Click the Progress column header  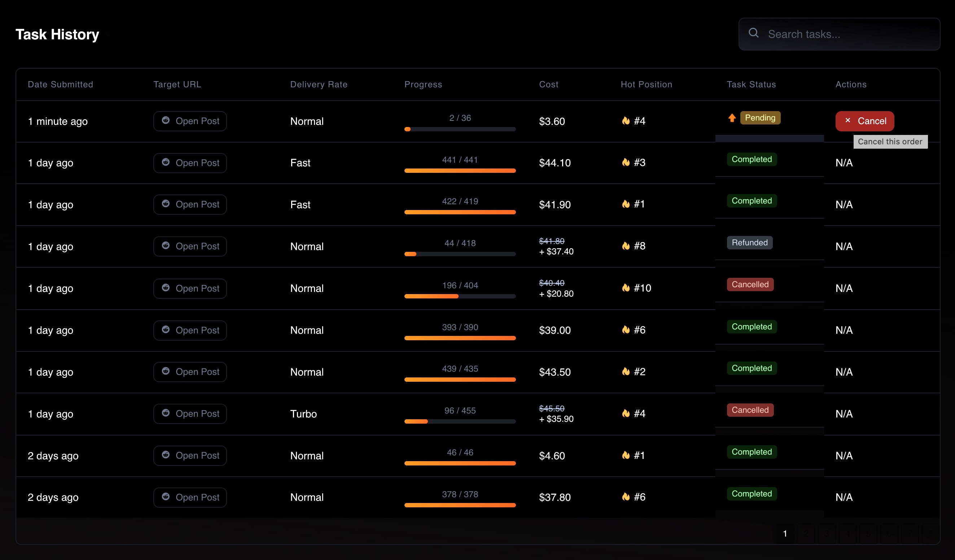click(423, 84)
